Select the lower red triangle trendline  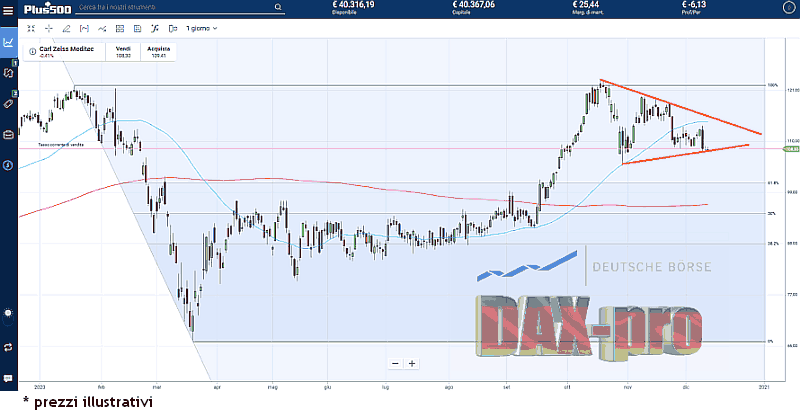tap(686, 154)
